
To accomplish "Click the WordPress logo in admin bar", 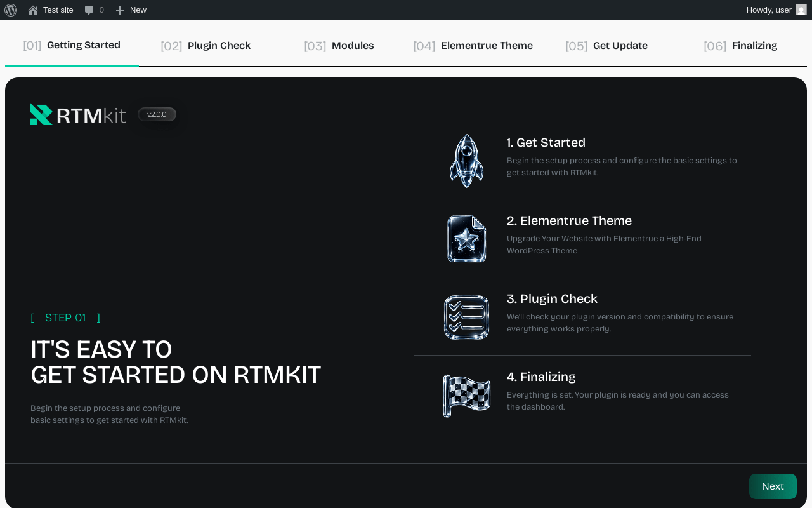I will click(11, 10).
